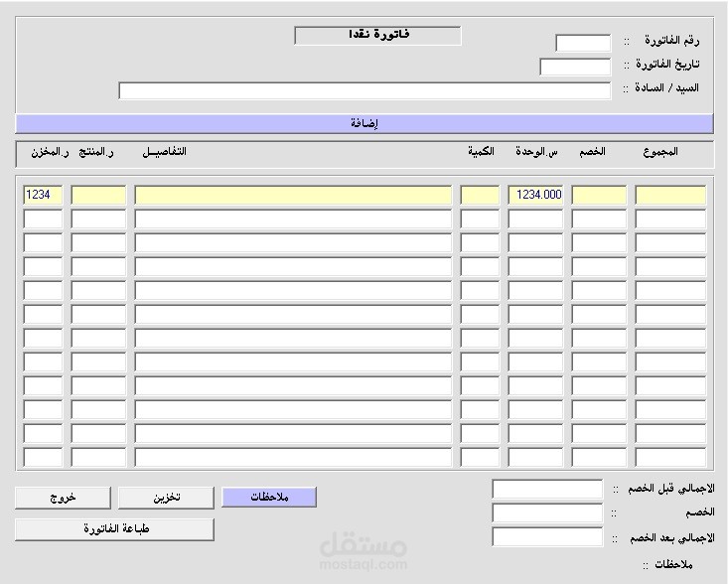728x584 pixels.
Task: Click the تاريخ الفاتورة label
Action: click(667, 65)
